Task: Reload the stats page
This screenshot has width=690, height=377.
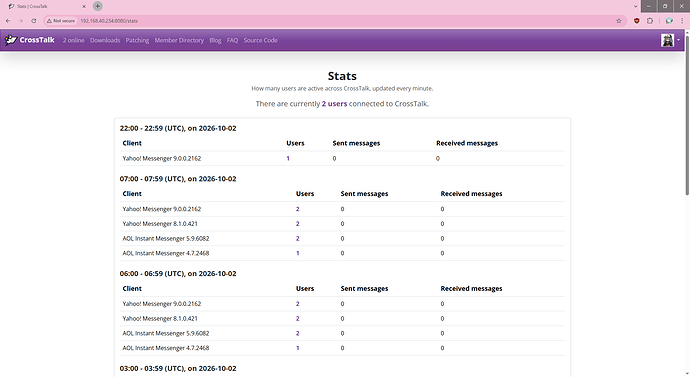Action: (x=33, y=21)
